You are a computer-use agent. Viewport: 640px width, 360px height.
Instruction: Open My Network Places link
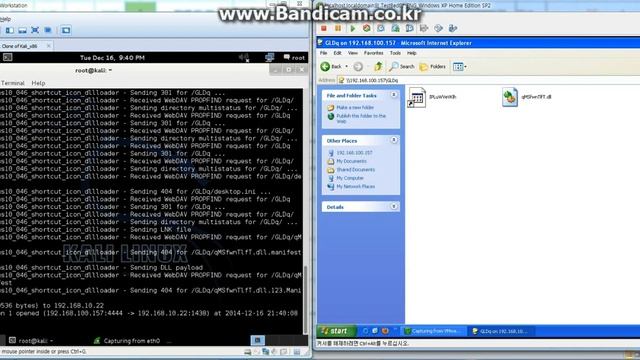coord(356,187)
